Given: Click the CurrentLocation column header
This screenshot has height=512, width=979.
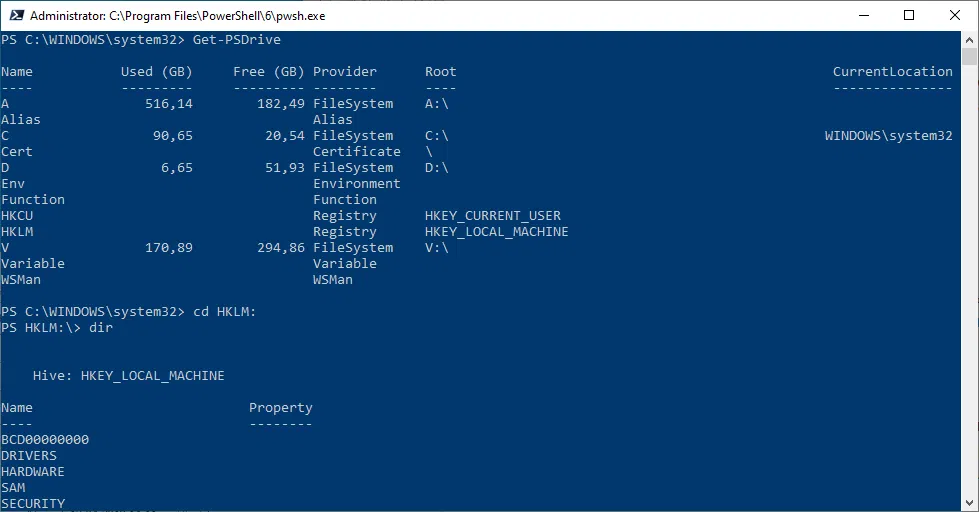Looking at the screenshot, I should click(x=892, y=72).
